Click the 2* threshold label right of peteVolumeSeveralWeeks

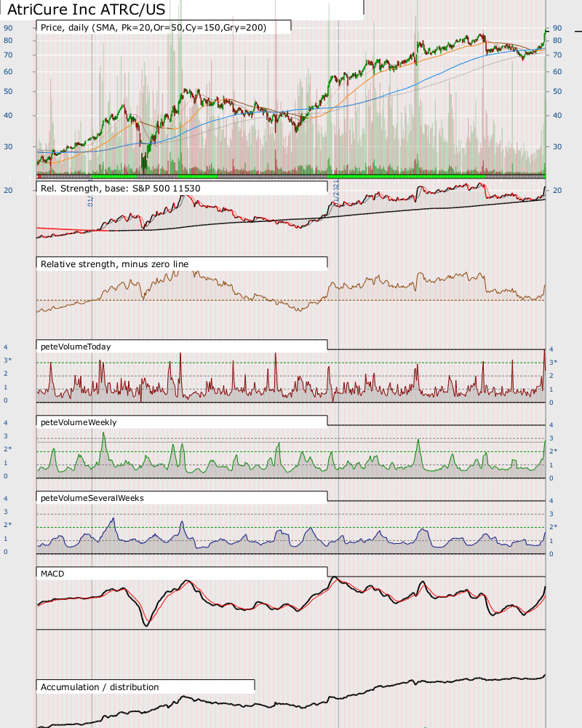coord(553,526)
